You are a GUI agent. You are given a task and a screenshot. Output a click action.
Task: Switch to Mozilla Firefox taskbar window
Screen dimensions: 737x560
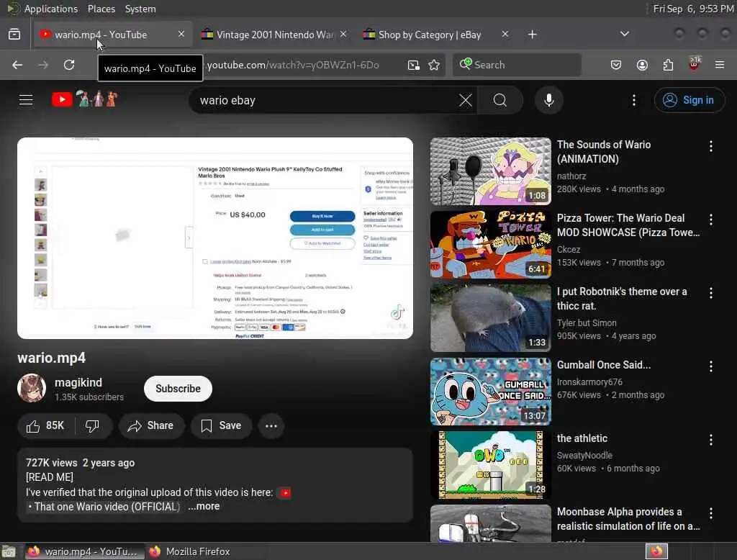(x=189, y=551)
